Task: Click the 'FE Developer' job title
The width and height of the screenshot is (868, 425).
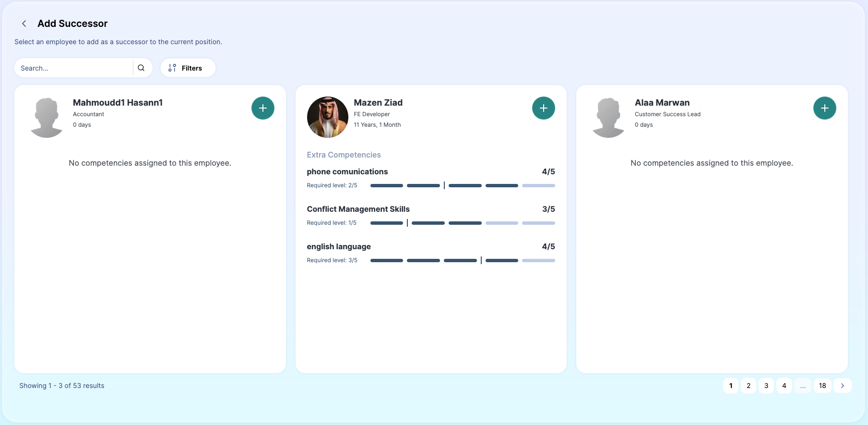Action: click(372, 114)
